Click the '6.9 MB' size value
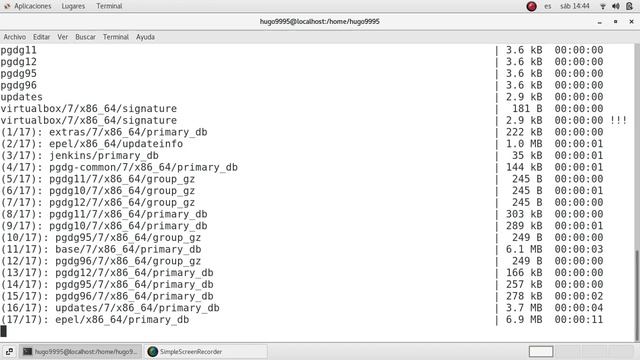Image resolution: width=640 pixels, height=360 pixels. [524, 320]
